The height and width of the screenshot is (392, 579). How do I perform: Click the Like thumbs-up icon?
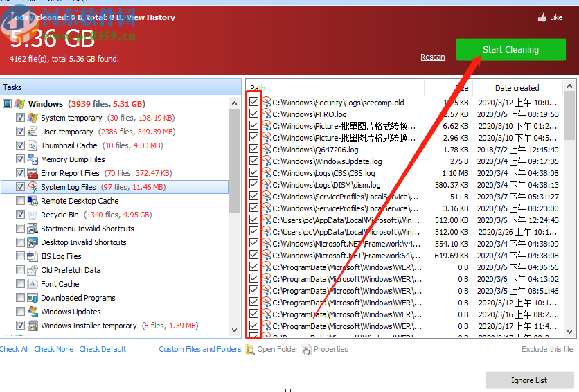pos(542,17)
